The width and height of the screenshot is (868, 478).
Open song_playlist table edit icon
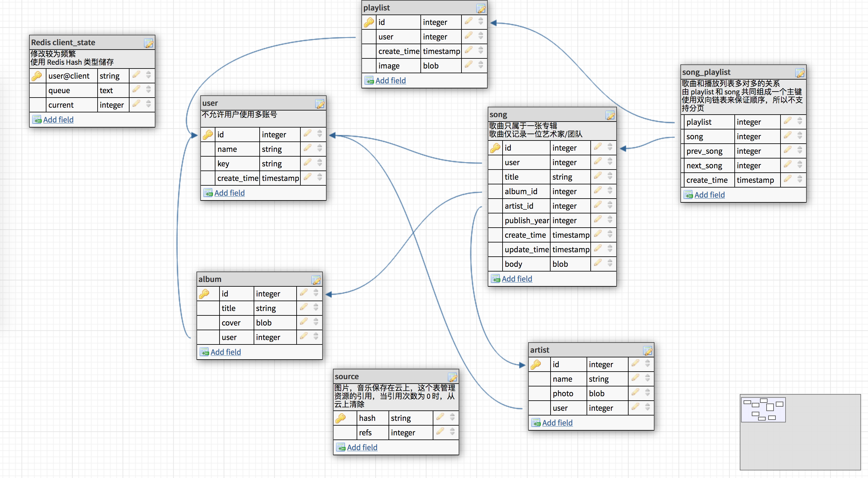[800, 72]
